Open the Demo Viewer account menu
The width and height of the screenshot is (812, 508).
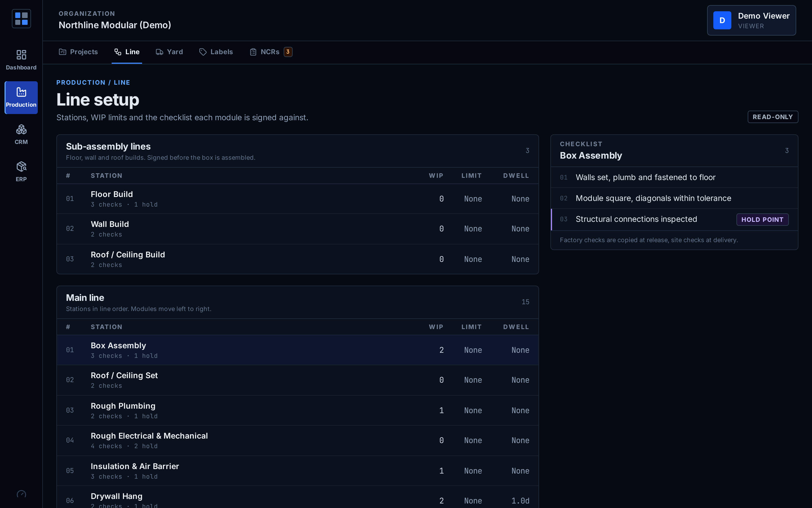pos(751,20)
